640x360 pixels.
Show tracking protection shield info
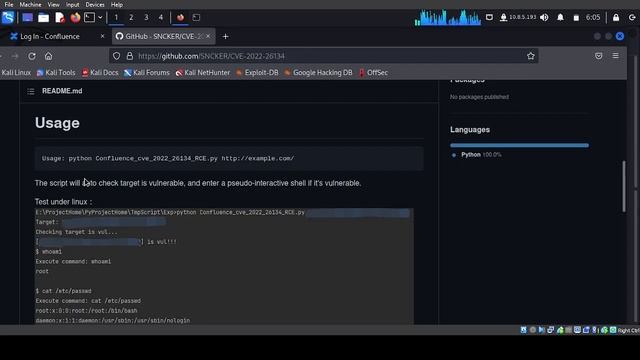click(117, 56)
